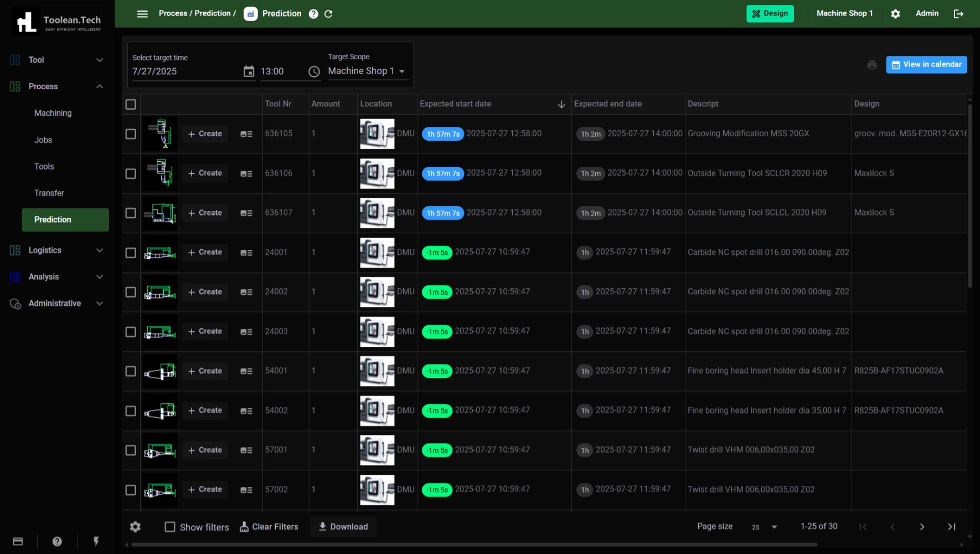Click the printer icon

(872, 65)
